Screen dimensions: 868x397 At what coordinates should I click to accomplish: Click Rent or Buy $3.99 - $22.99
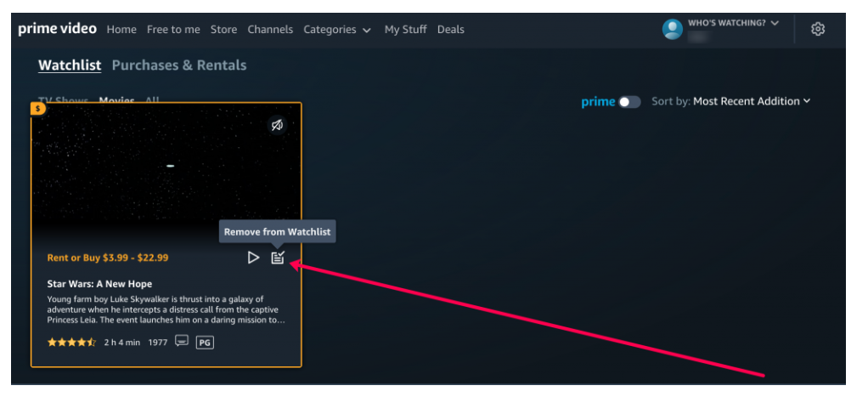tap(108, 258)
